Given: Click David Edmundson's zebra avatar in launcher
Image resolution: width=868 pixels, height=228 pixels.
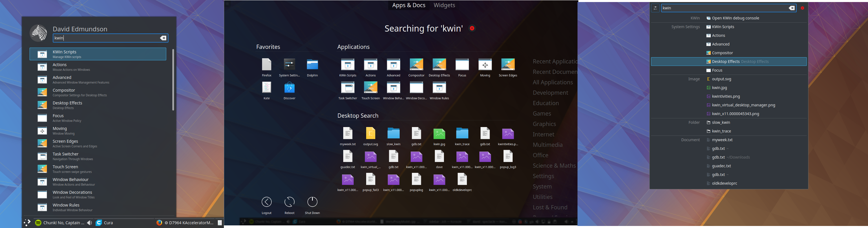Looking at the screenshot, I should [39, 33].
